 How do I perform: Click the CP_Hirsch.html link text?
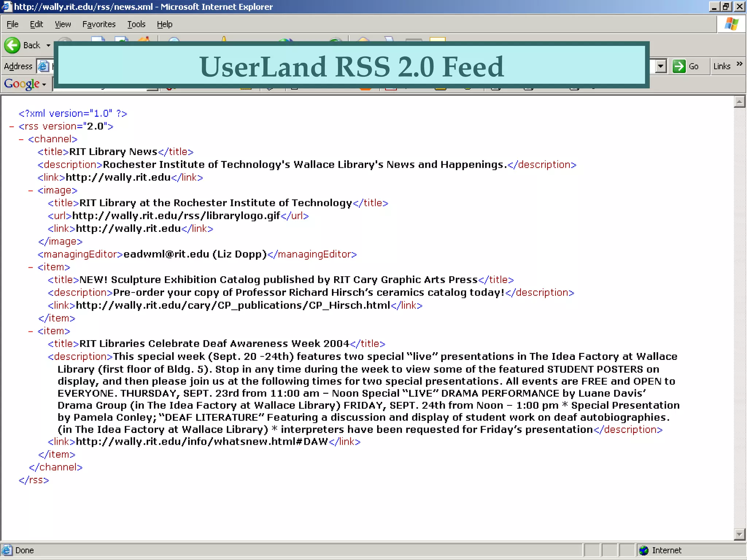tap(233, 305)
